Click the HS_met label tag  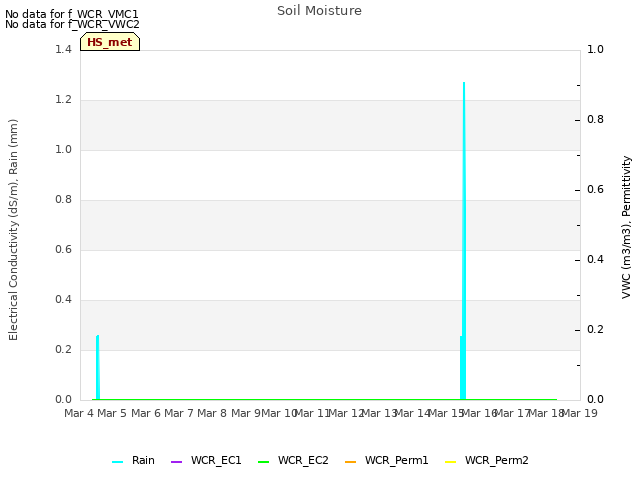110,42
